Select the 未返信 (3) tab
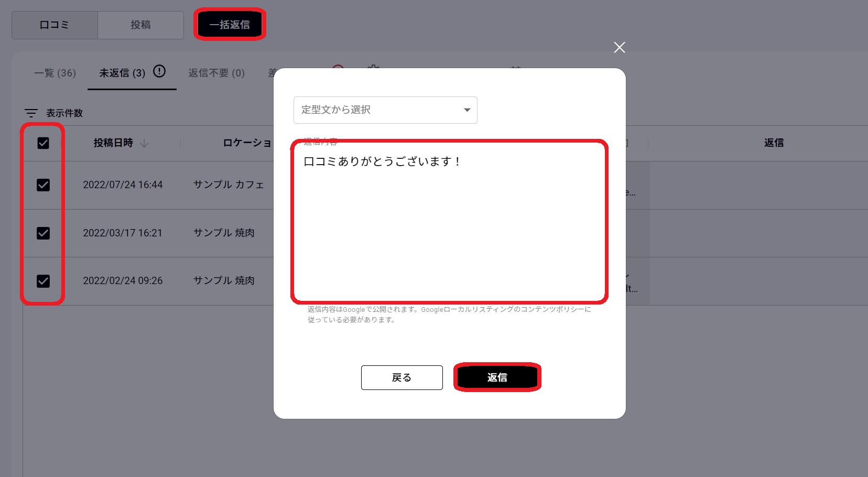The image size is (868, 477). (122, 73)
